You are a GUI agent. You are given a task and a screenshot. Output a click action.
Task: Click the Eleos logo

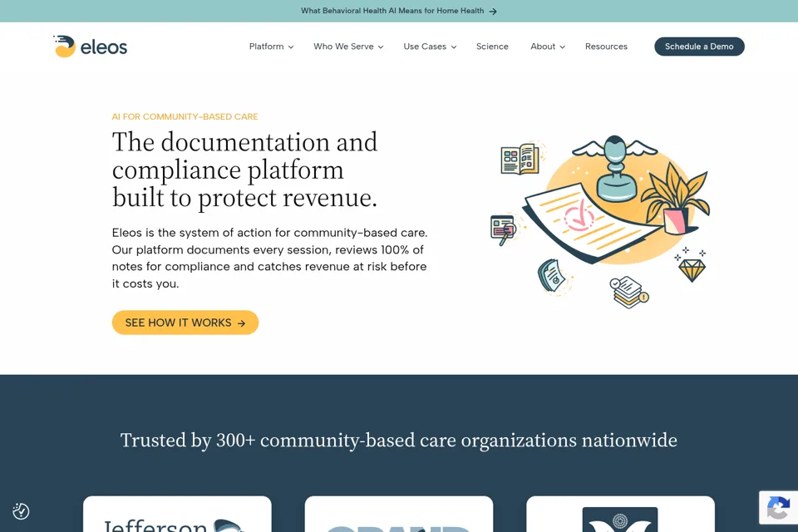tap(90, 47)
